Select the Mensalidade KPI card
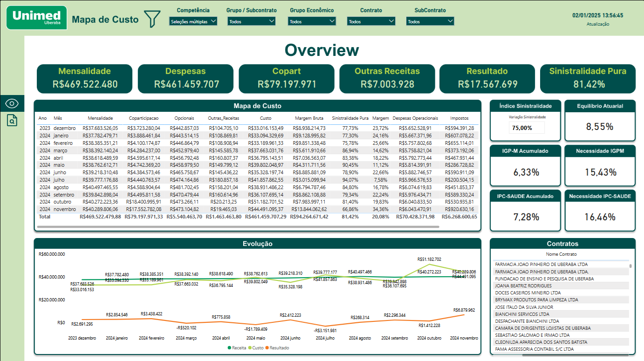The image size is (644, 361). point(85,78)
